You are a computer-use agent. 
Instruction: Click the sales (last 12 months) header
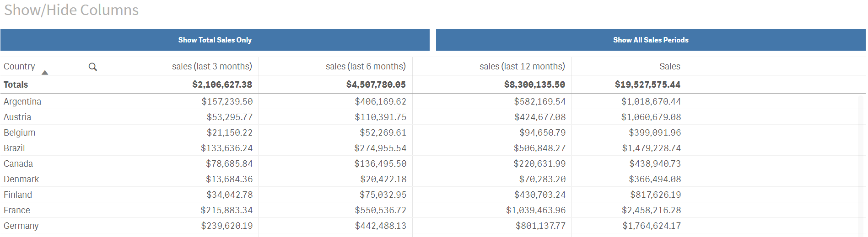pyautogui.click(x=522, y=67)
